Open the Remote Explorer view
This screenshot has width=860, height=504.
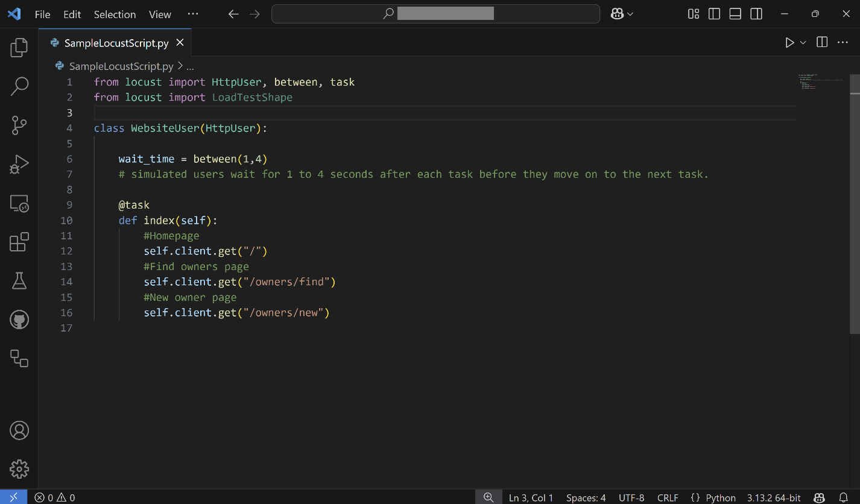pyautogui.click(x=19, y=203)
